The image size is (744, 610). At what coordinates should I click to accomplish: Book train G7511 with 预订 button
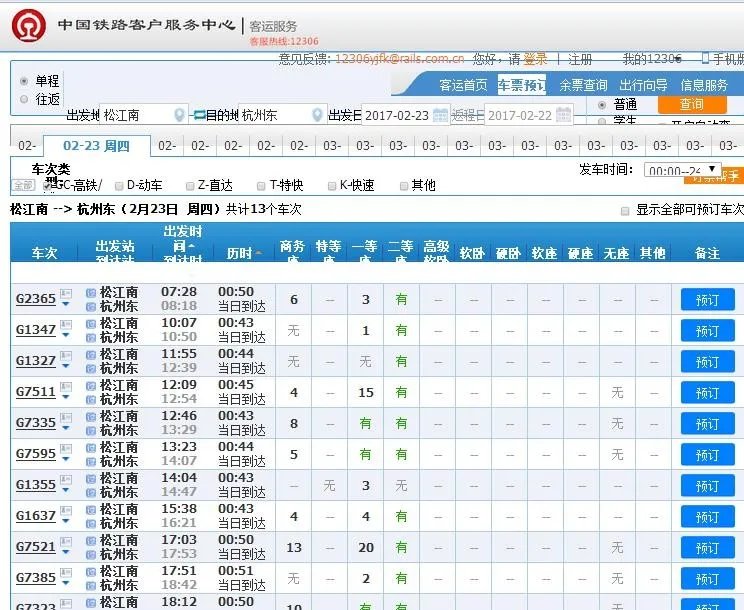coord(707,393)
